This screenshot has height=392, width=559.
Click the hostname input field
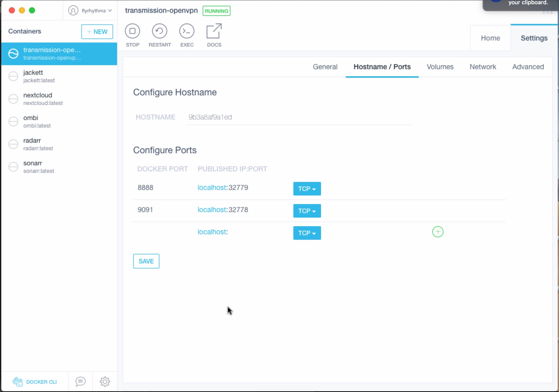click(298, 117)
